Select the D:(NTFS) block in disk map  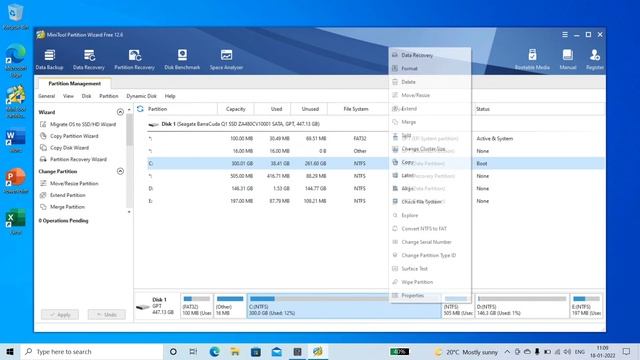[x=522, y=305]
